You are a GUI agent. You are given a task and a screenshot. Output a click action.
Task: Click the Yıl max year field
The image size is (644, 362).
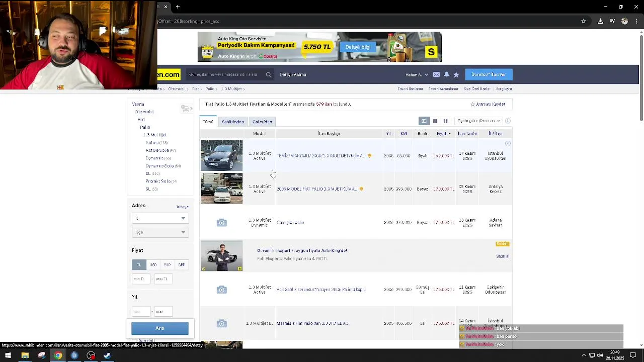tap(163, 311)
